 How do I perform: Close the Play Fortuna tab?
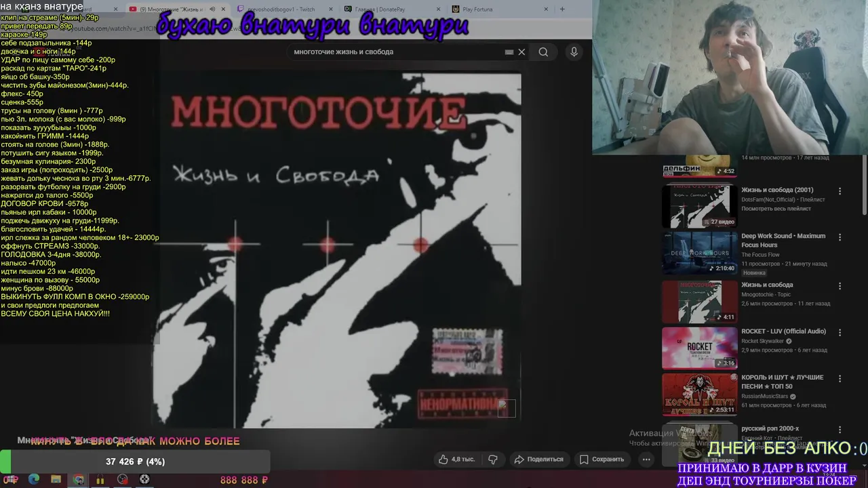pos(547,9)
